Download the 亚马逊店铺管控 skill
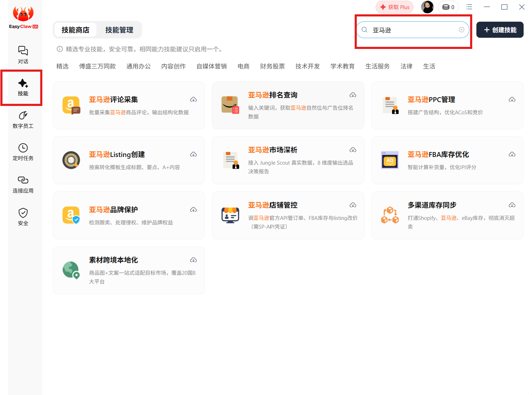Viewport: 532px width, 395px height. tap(353, 205)
